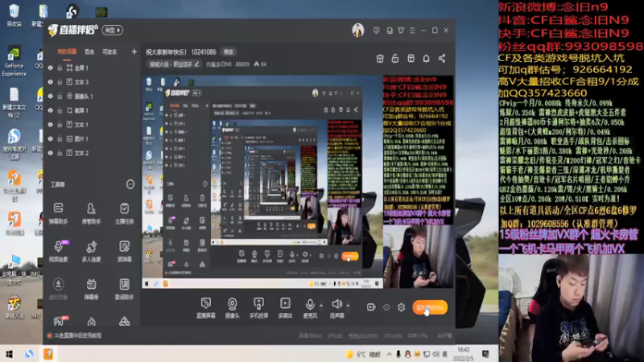This screenshot has width=644, height=362.
Task: Open the 视频连麦 tool
Action: tap(58, 250)
